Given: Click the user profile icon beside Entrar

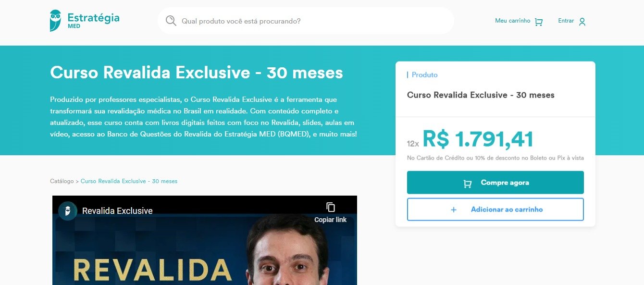Looking at the screenshot, I should click(582, 22).
